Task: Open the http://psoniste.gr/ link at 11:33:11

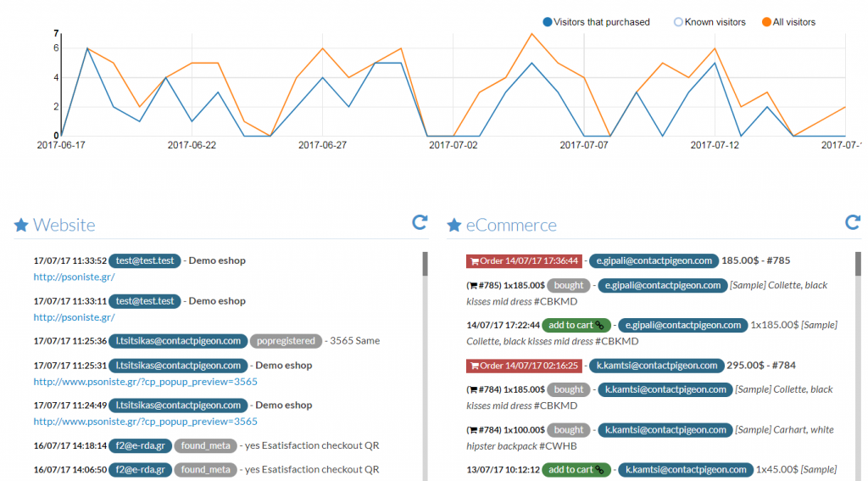Action: tap(75, 317)
